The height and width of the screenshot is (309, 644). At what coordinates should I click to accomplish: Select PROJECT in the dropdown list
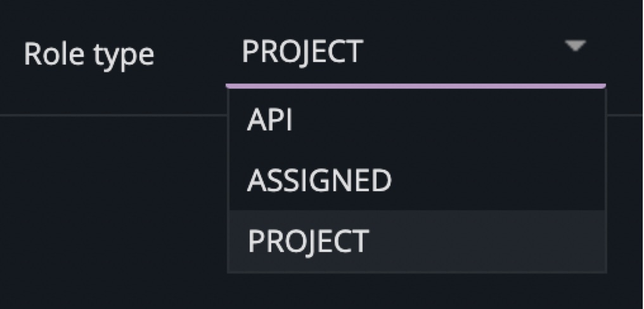pyautogui.click(x=308, y=241)
